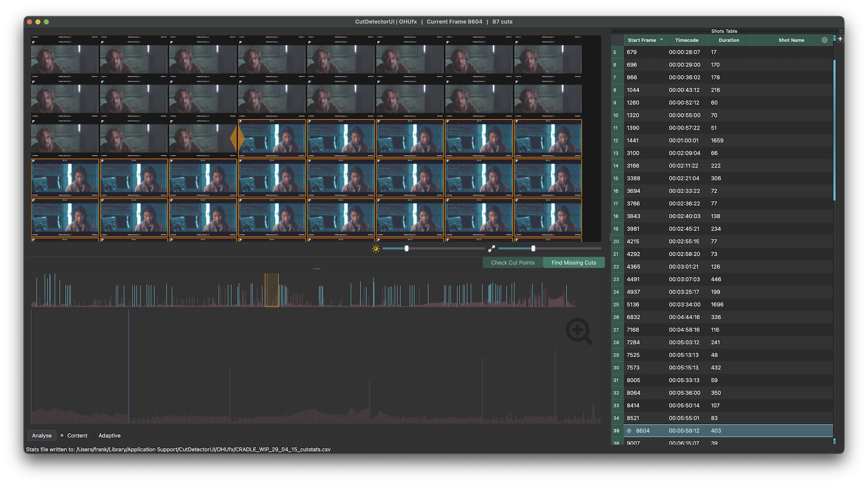
Task: Open the Start Frame sort arrow
Action: 661,40
